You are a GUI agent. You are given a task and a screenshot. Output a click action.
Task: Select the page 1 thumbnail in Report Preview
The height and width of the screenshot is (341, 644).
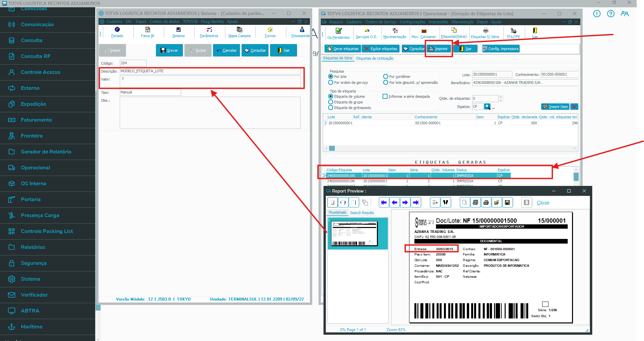358,233
